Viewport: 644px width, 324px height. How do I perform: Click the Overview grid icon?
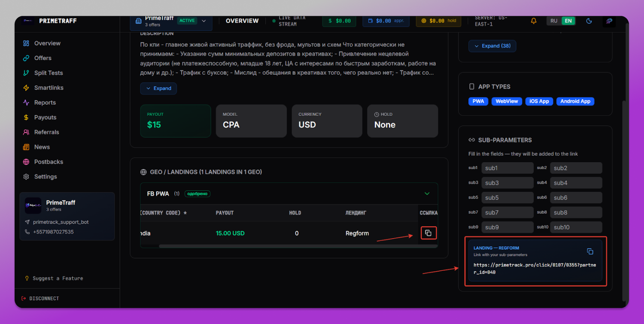pyautogui.click(x=26, y=43)
